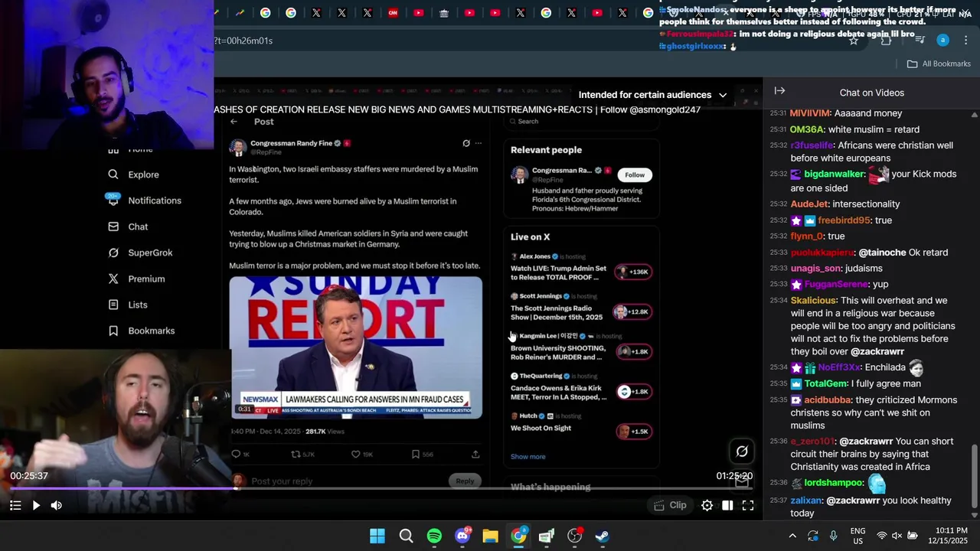Open the taskbar clock and date flyout

pyautogui.click(x=951, y=536)
